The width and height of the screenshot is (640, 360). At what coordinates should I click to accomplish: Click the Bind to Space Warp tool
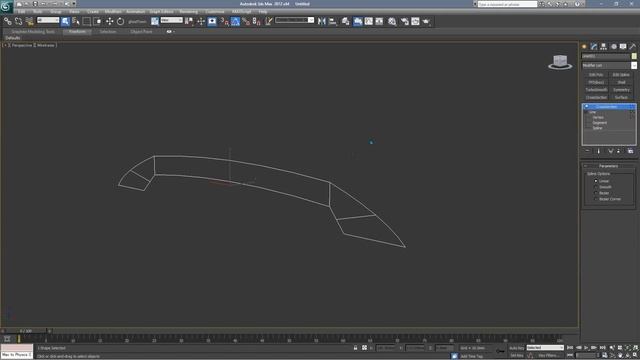29,21
